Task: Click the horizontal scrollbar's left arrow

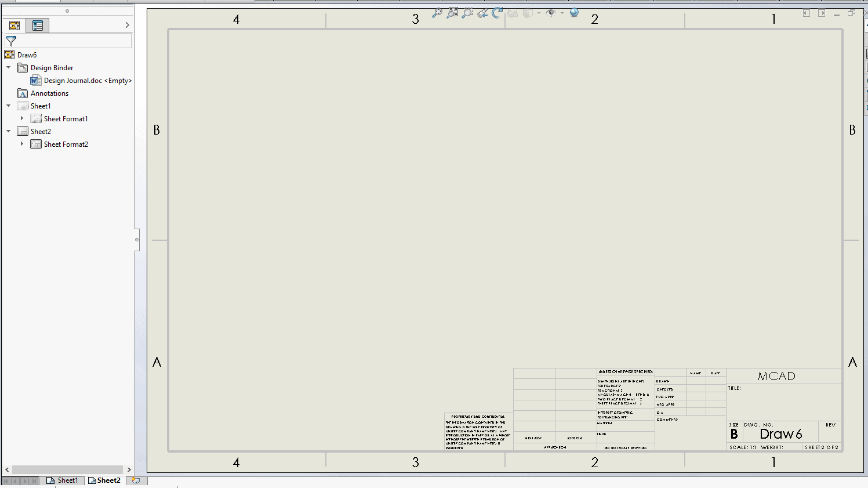Action: 6,469
